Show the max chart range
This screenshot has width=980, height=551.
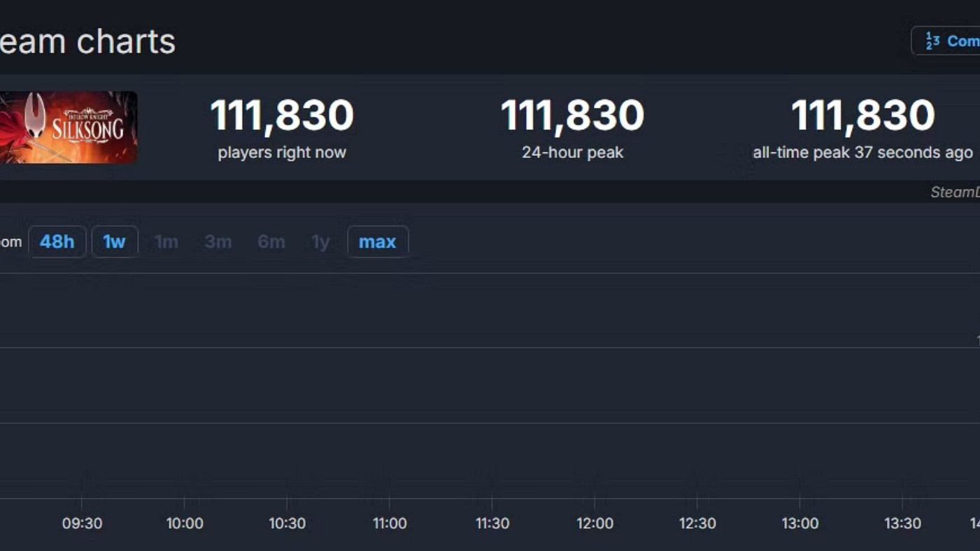click(377, 242)
